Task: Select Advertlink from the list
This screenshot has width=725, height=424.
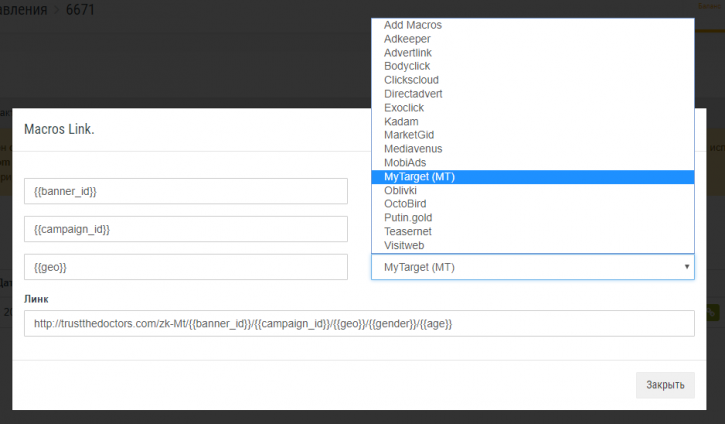Action: point(533,53)
